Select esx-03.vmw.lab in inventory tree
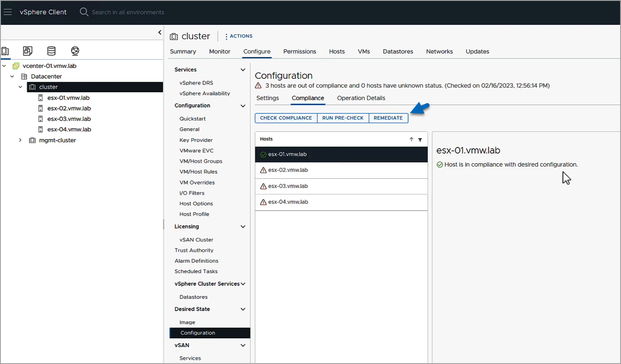The width and height of the screenshot is (621, 364). click(x=69, y=119)
